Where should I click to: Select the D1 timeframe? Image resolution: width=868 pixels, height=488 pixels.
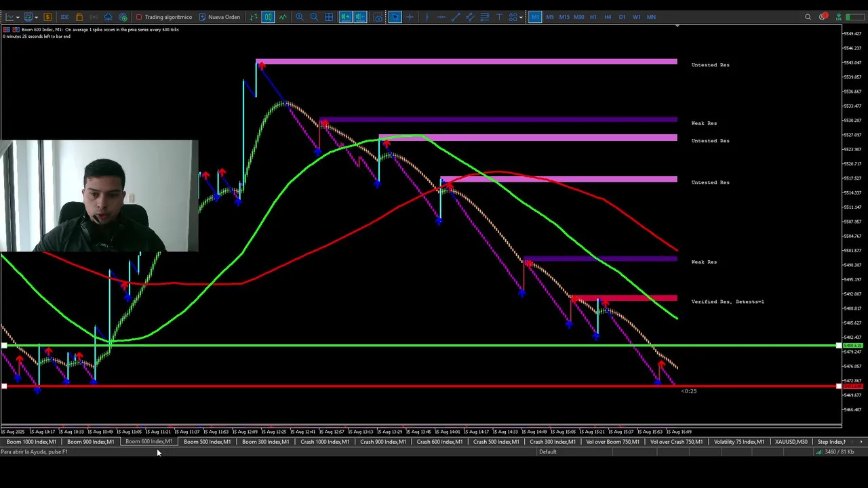(622, 17)
